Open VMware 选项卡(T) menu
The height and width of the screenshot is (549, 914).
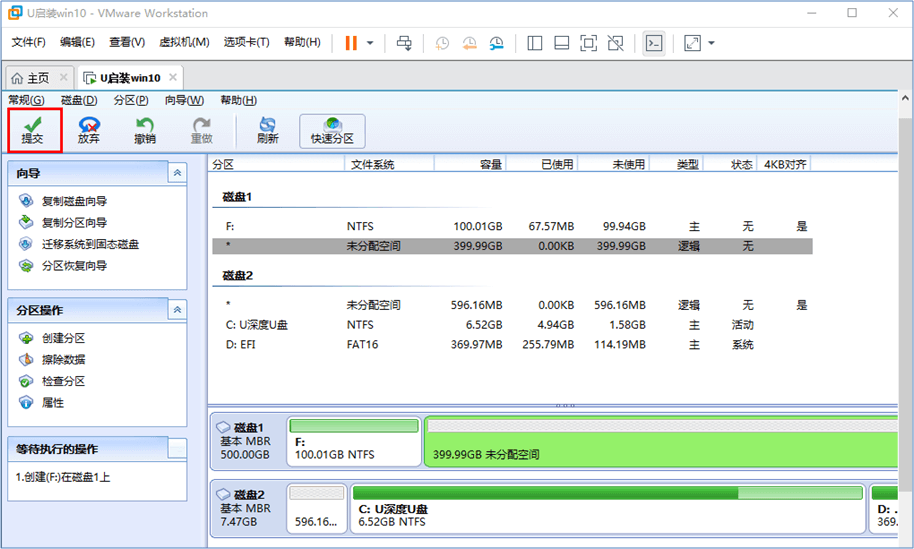(x=247, y=42)
